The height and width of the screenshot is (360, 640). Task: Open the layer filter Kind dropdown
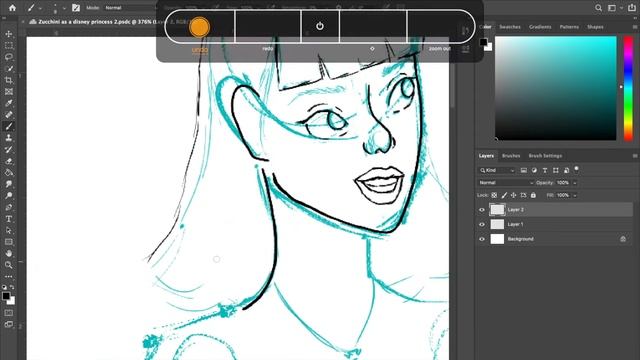pyautogui.click(x=497, y=170)
